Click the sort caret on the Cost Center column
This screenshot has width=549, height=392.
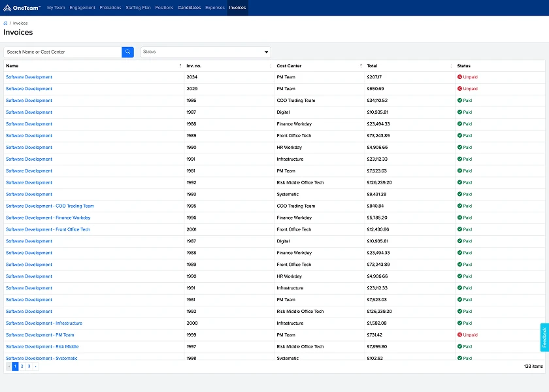(x=360, y=65)
